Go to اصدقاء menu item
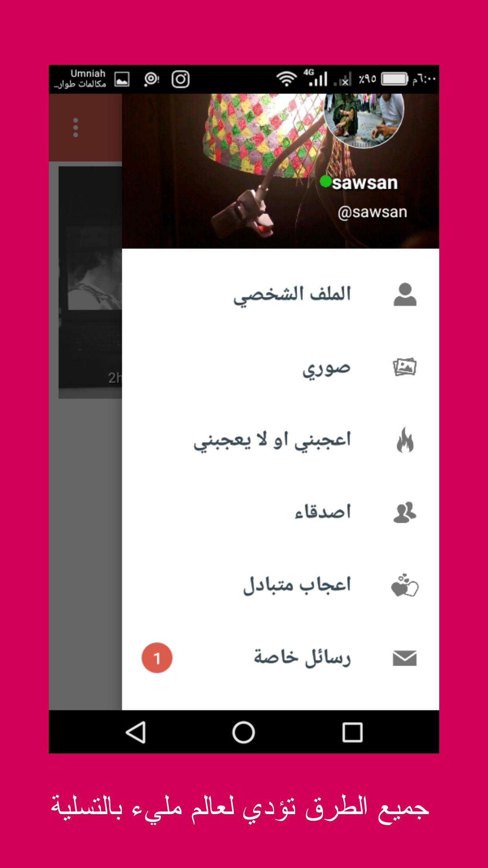This screenshot has width=488, height=868. coord(281,513)
